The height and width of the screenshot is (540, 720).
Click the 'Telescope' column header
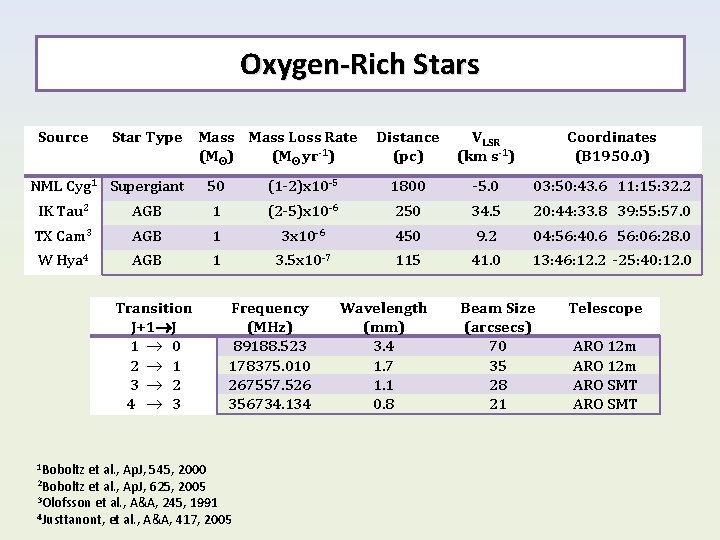pyautogui.click(x=605, y=308)
